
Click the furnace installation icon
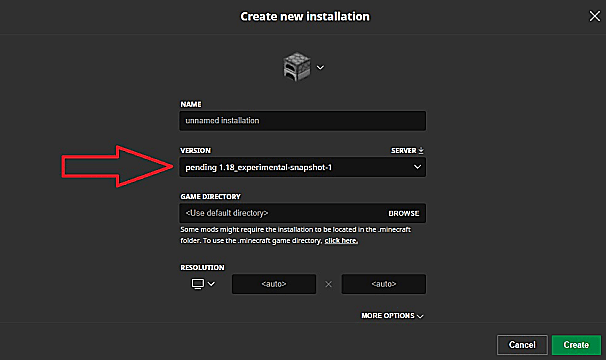[296, 67]
